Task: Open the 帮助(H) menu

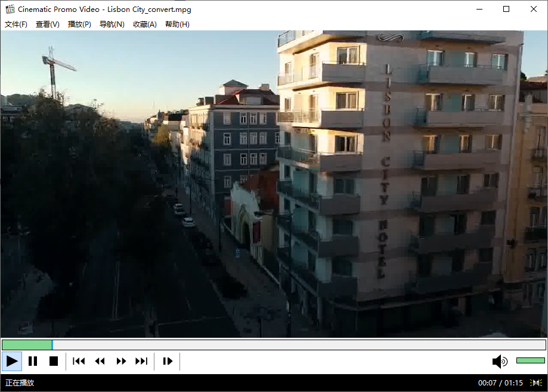Action: [x=177, y=24]
